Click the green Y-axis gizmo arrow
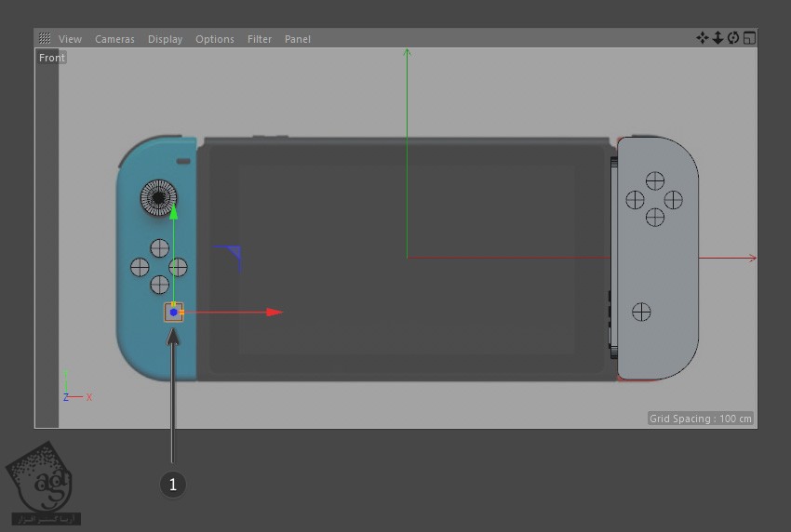Image resolution: width=791 pixels, height=532 pixels. pyautogui.click(x=173, y=211)
